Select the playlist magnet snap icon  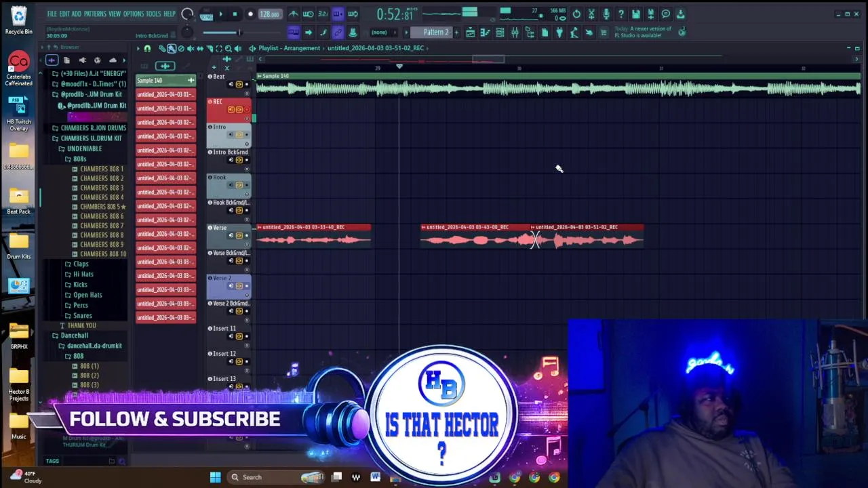tap(147, 49)
